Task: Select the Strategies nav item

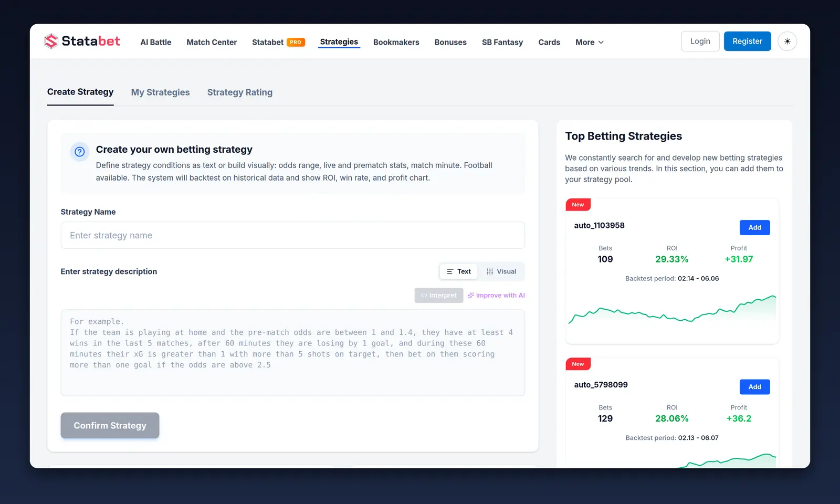Action: (x=339, y=42)
